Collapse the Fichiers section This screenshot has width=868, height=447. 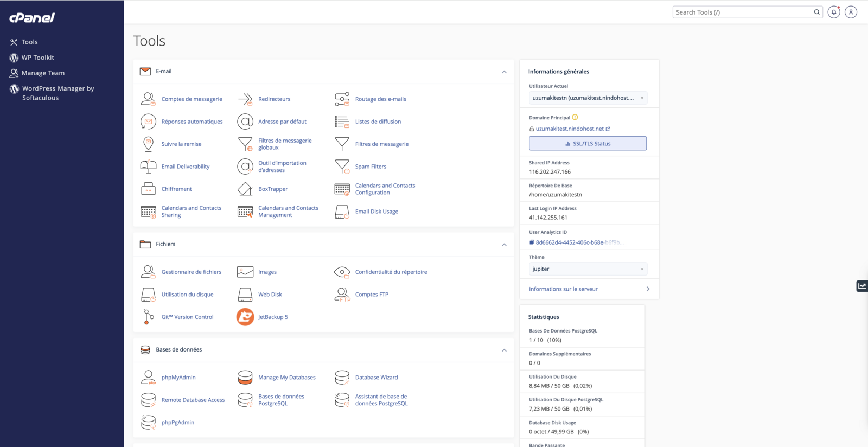pos(504,245)
